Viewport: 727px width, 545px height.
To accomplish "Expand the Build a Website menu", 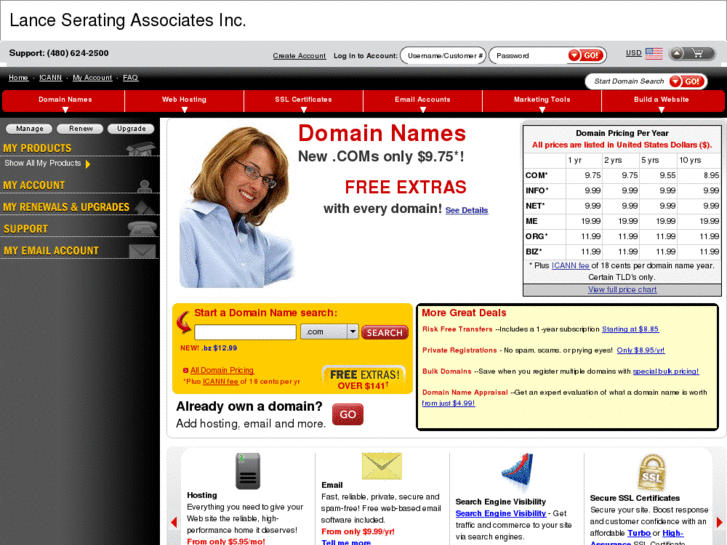I will click(x=662, y=102).
